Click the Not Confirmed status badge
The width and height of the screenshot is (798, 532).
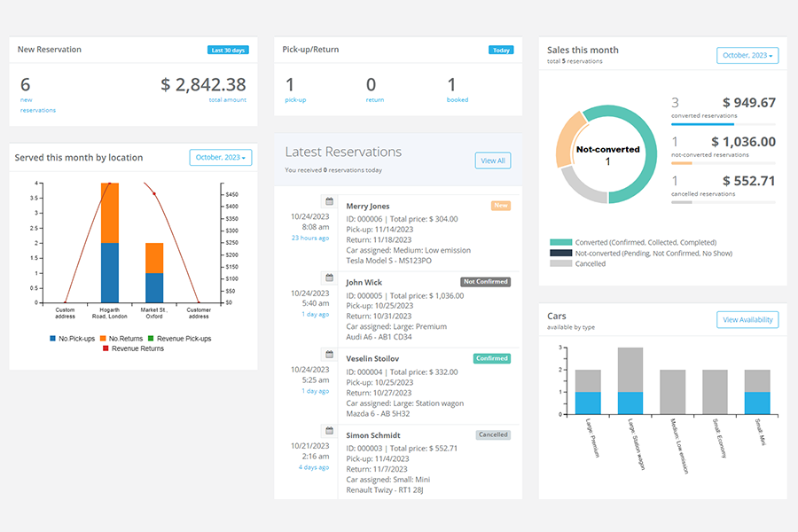pos(486,282)
